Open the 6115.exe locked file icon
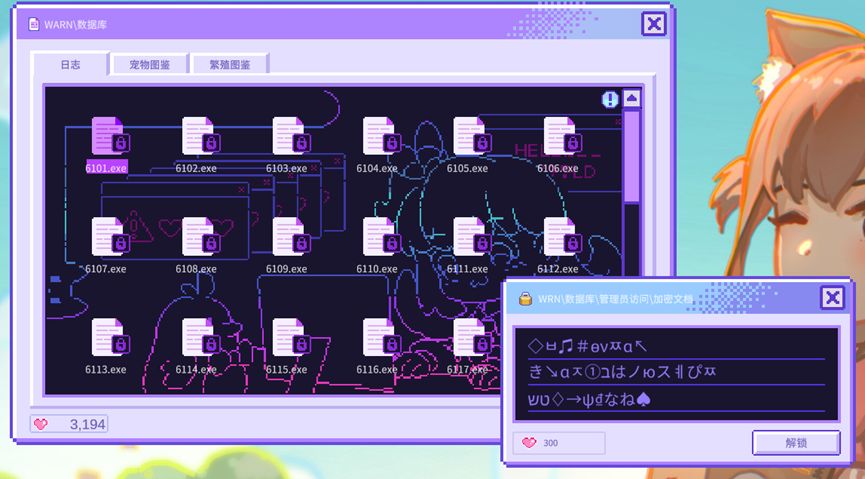865x479 pixels. point(291,337)
